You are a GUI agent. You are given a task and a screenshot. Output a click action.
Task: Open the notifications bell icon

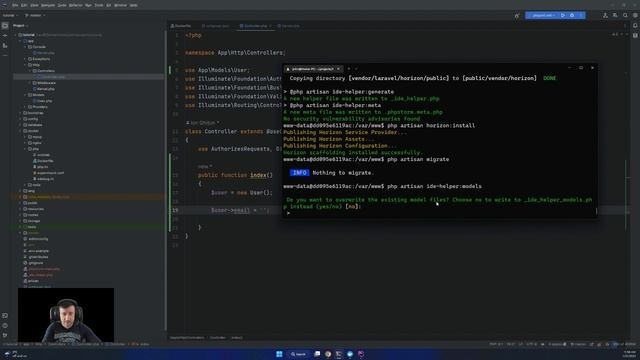click(x=635, y=26)
